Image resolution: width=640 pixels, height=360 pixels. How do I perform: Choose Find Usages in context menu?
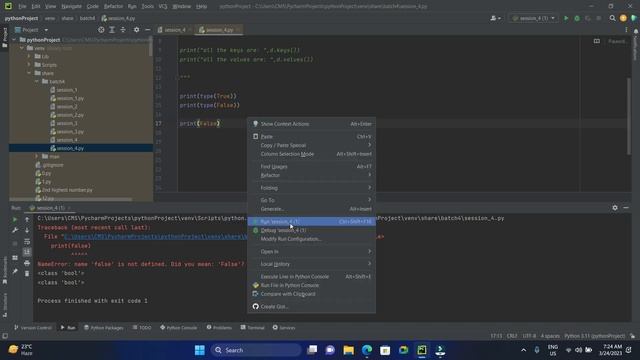click(x=311, y=167)
